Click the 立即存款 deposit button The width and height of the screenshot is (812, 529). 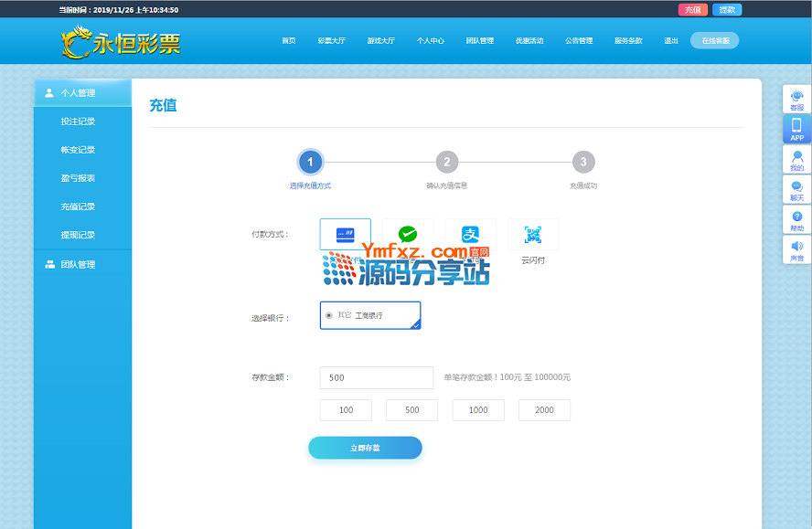click(x=365, y=448)
